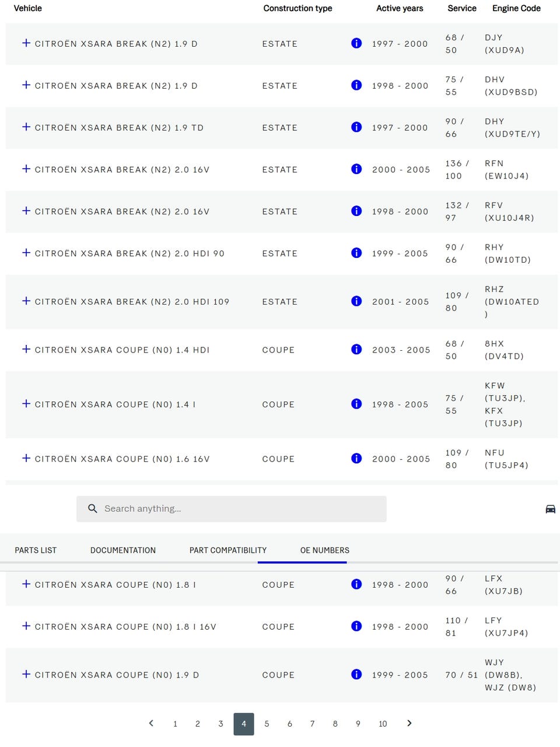The height and width of the screenshot is (747, 560).
Task: Show info for Xsara Coupe 1.8 I LFX row
Action: [x=356, y=584]
